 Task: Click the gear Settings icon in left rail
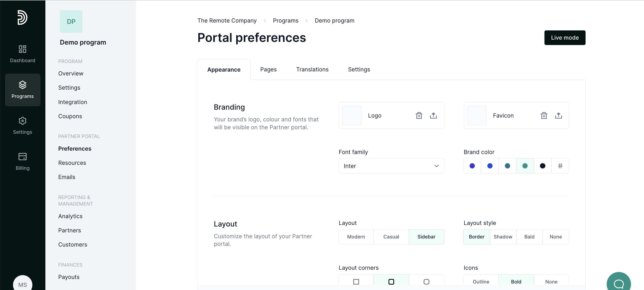coord(22,121)
